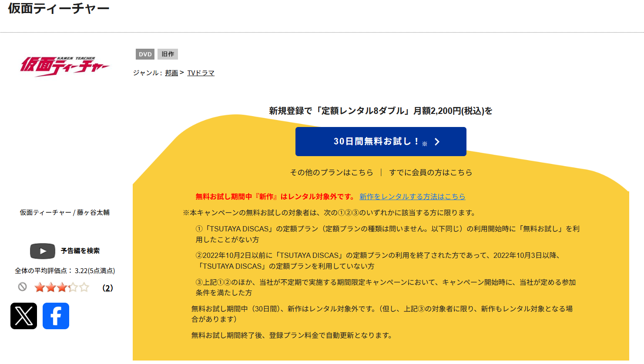Open その他のプランはこちら link

pos(332,172)
